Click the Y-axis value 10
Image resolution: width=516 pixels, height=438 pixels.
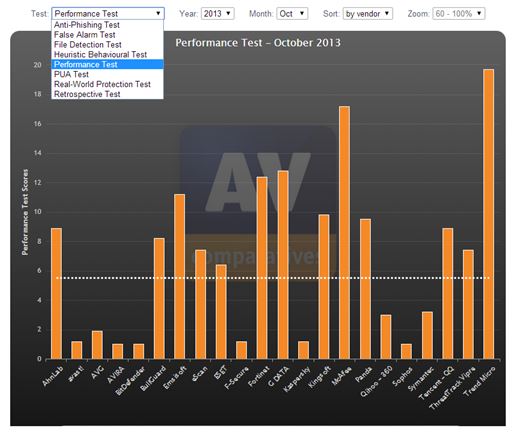[37, 212]
